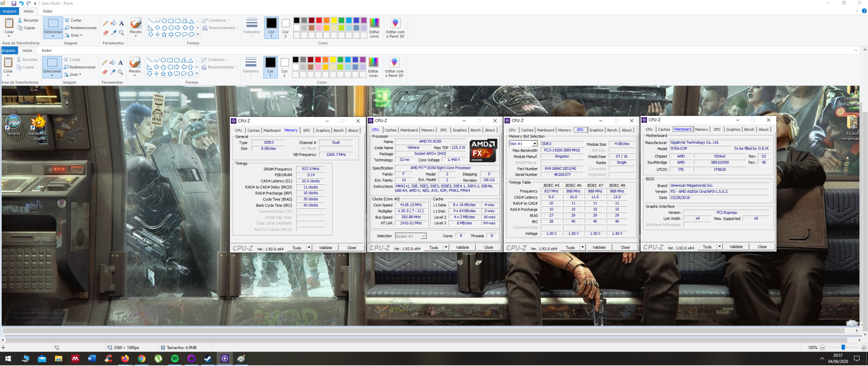Redo action in the title bar toolbar
This screenshot has width=868, height=366.
coord(28,3)
